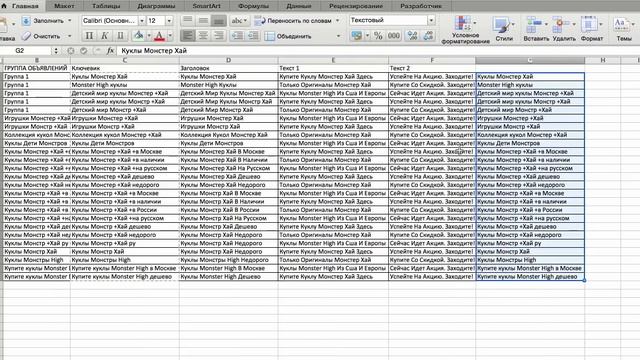Apply the fill color bucket swatch
This screenshot has height=360, width=640.
click(x=139, y=36)
